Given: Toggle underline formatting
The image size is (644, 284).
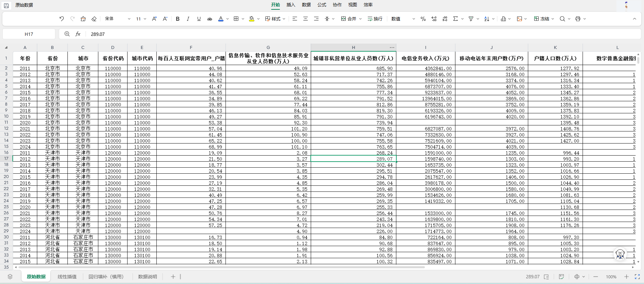Looking at the screenshot, I should tap(199, 19).
